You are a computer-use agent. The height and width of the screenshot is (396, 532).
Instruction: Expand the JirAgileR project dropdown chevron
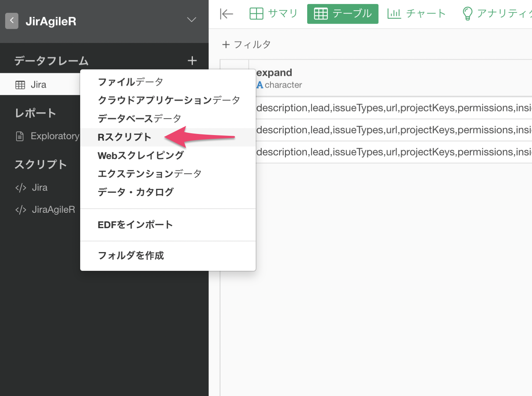coord(191,20)
